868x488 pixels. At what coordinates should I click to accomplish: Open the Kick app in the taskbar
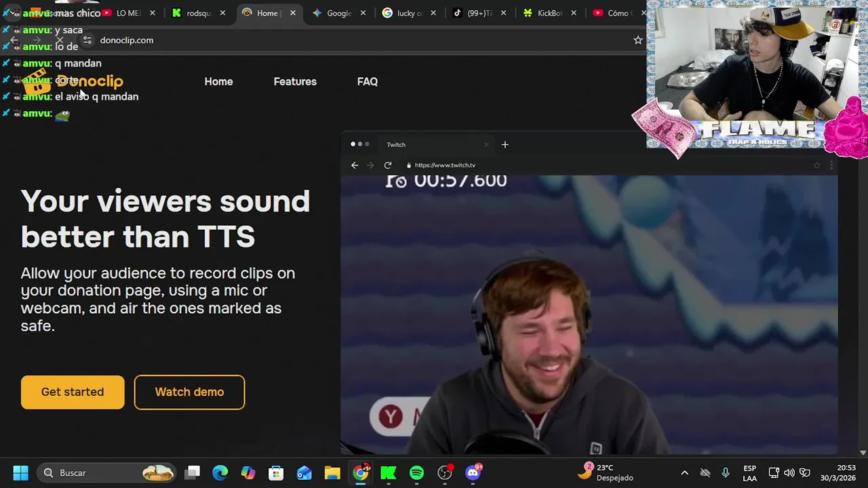(x=389, y=472)
